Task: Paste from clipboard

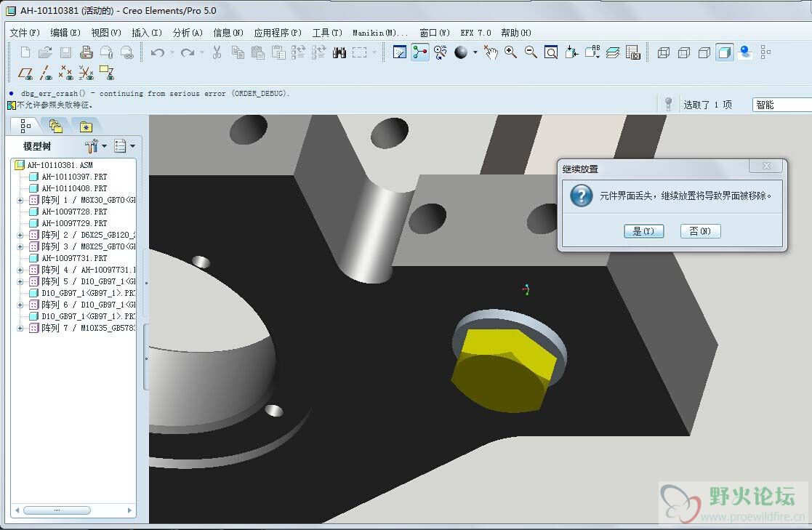Action: [x=258, y=52]
